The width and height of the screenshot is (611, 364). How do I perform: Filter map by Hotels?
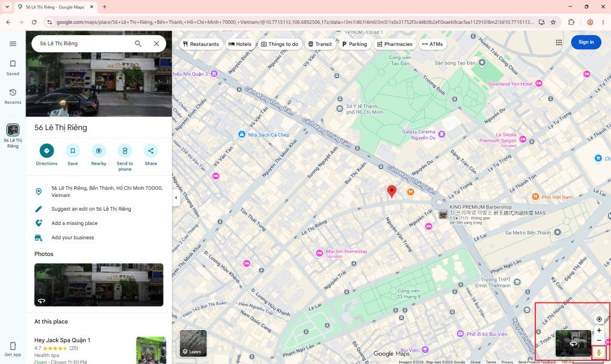click(240, 44)
